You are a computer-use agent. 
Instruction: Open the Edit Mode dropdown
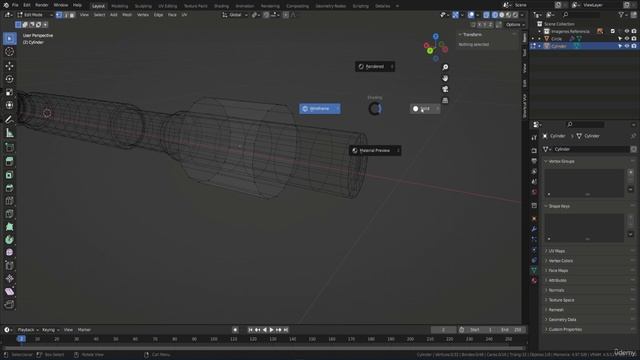(35, 15)
